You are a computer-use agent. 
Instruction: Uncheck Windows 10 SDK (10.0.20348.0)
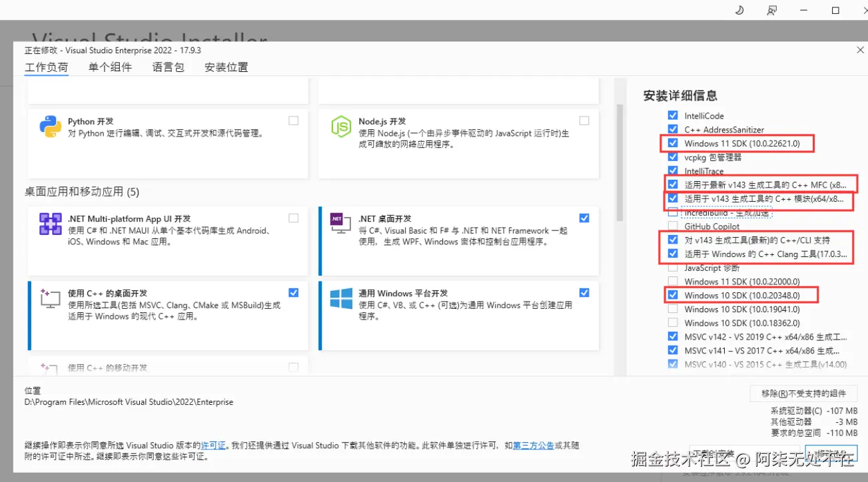click(x=673, y=295)
